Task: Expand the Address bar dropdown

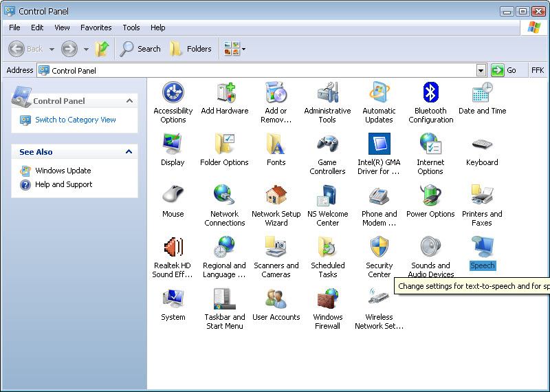Action: pos(481,71)
